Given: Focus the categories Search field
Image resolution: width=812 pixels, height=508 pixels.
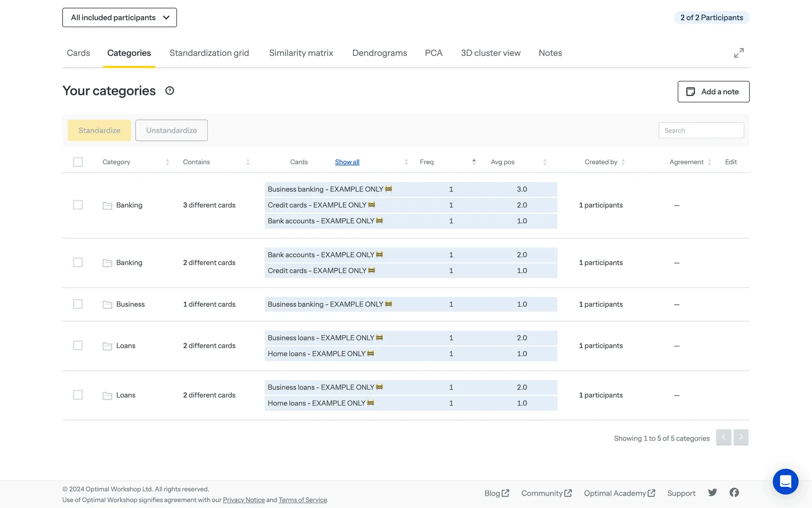Looking at the screenshot, I should click(x=701, y=130).
